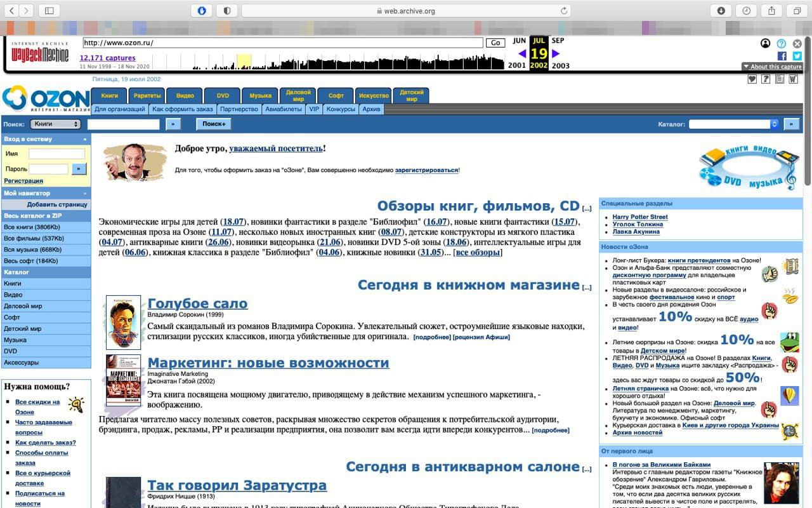Expand Обзоры книг, фильмов, CD [...] link
Image resolution: width=812 pixels, height=508 pixels.
[587, 208]
